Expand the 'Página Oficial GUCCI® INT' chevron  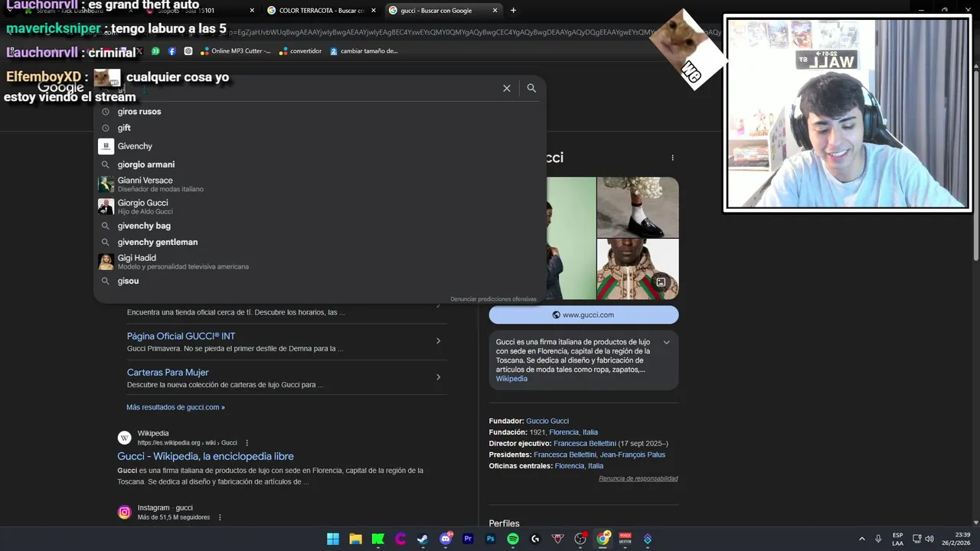[438, 341]
